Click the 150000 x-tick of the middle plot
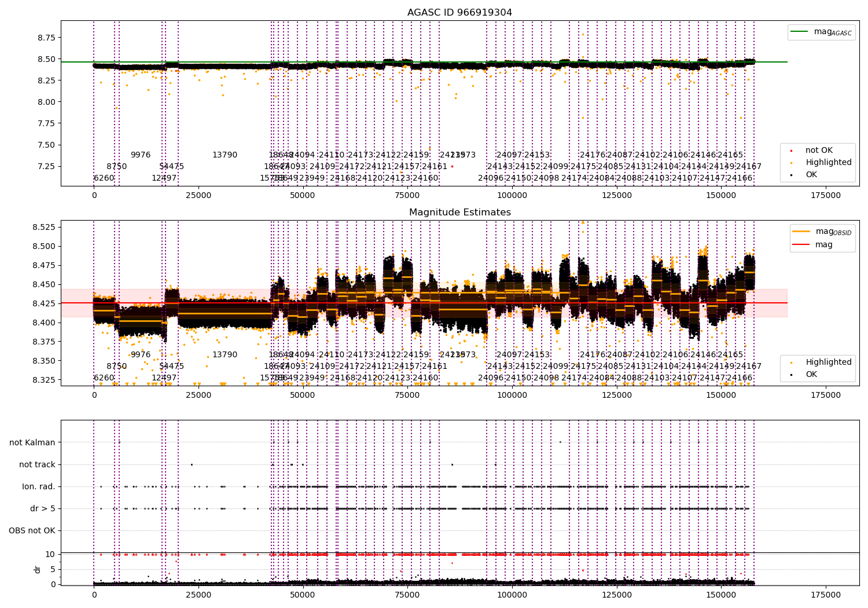Screen dimensions: 868x608 click(721, 395)
